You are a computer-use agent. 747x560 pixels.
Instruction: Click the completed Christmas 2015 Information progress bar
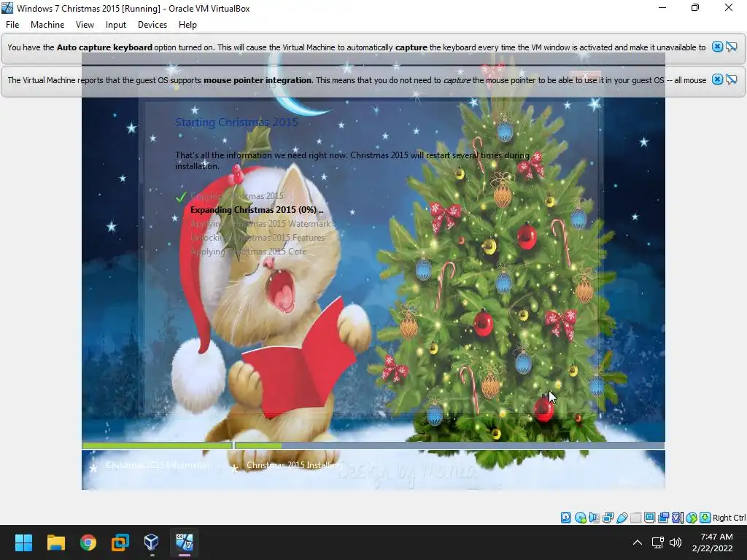[158, 446]
